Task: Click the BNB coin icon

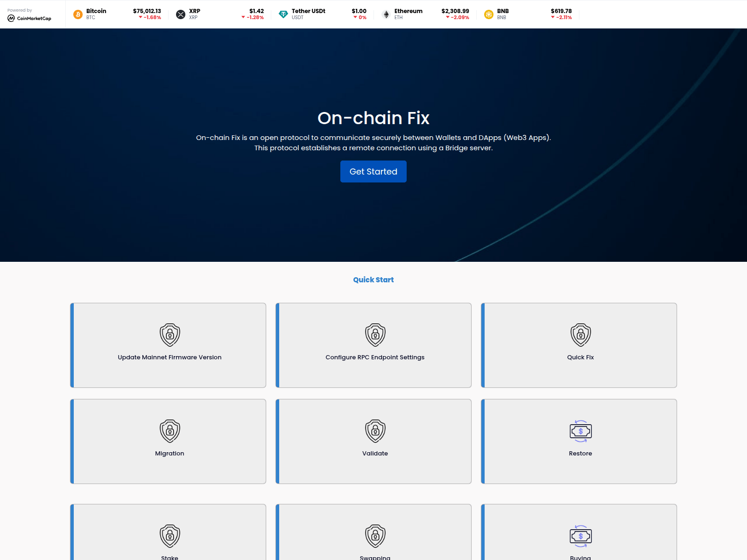Action: (x=489, y=14)
